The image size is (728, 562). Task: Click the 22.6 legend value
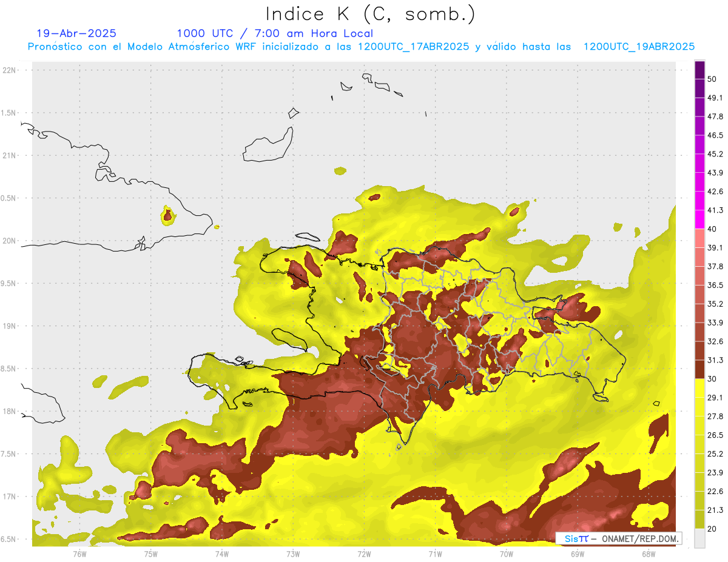(716, 492)
